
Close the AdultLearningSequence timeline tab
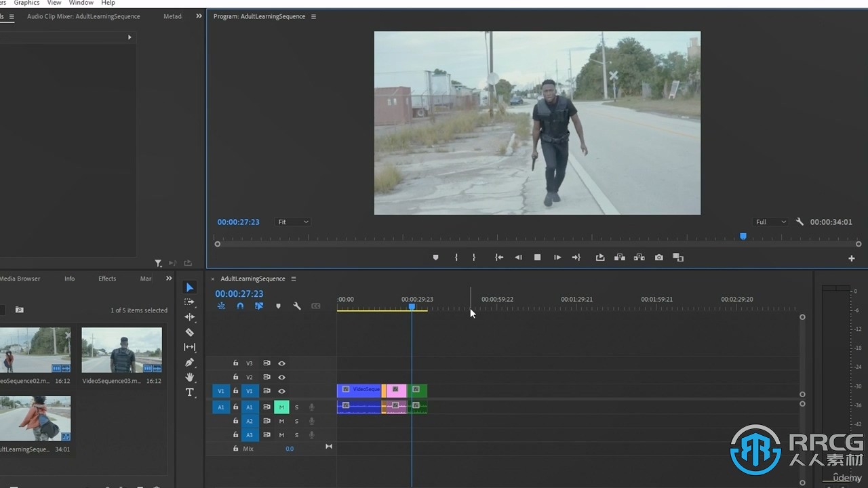[212, 279]
